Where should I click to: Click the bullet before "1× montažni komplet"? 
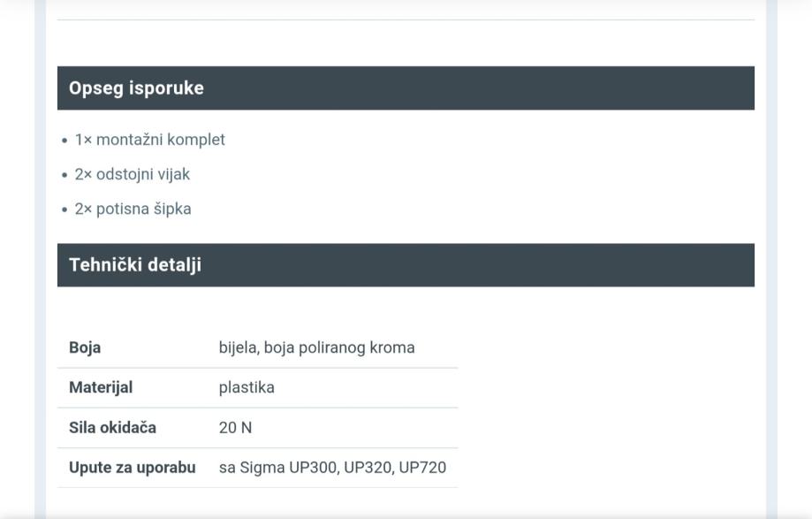coord(65,141)
